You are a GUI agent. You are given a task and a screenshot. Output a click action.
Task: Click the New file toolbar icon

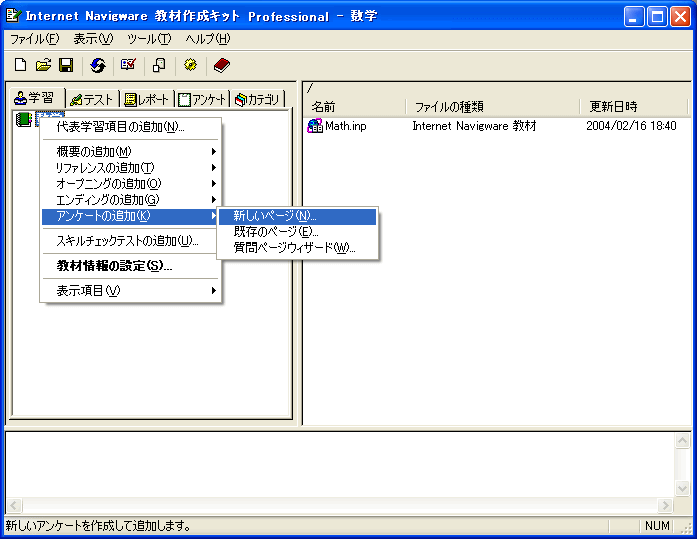tap(20, 65)
